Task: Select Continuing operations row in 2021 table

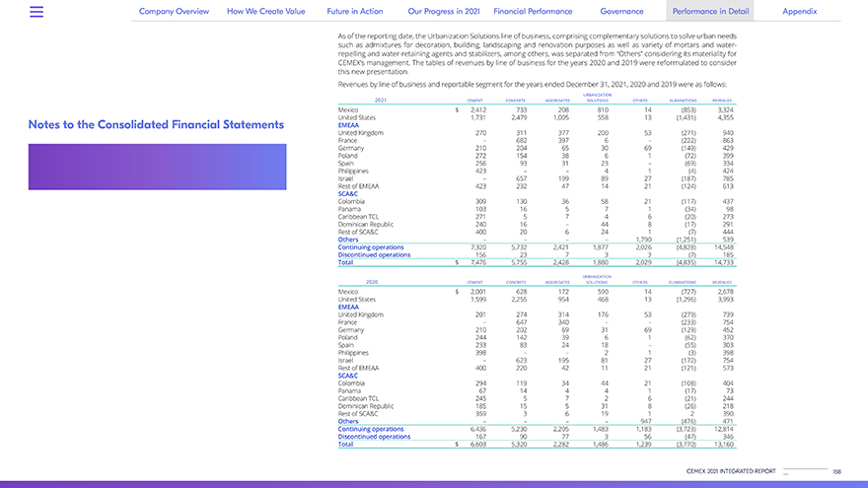Action: pyautogui.click(x=370, y=246)
